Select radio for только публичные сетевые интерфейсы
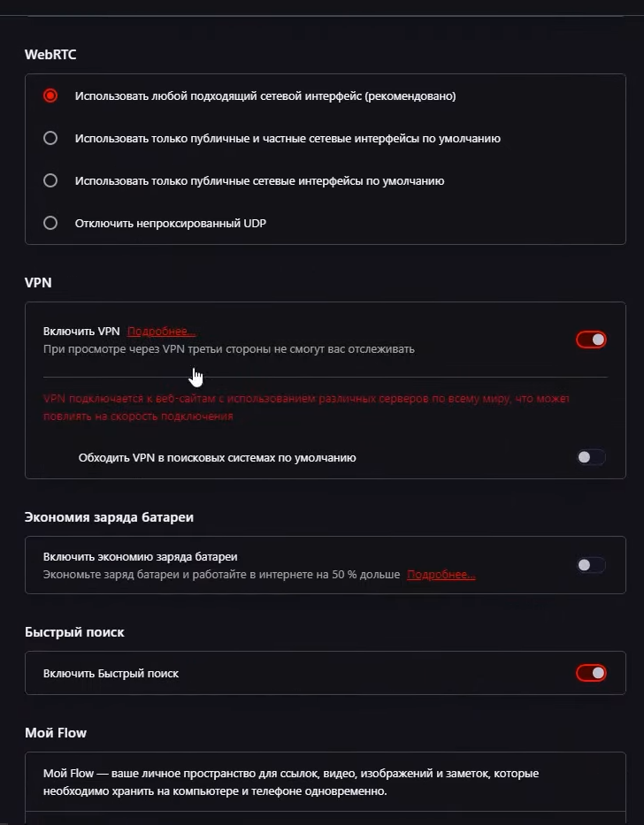644x825 pixels. (x=50, y=180)
